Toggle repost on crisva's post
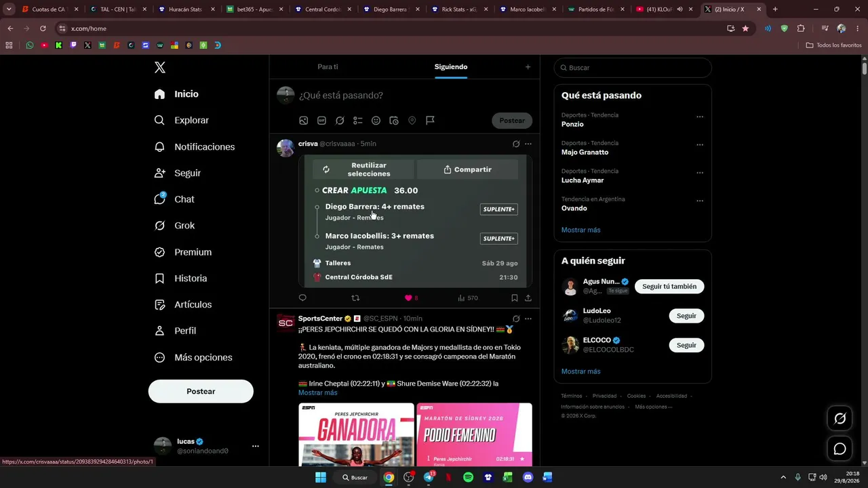This screenshot has width=868, height=488. point(356,298)
